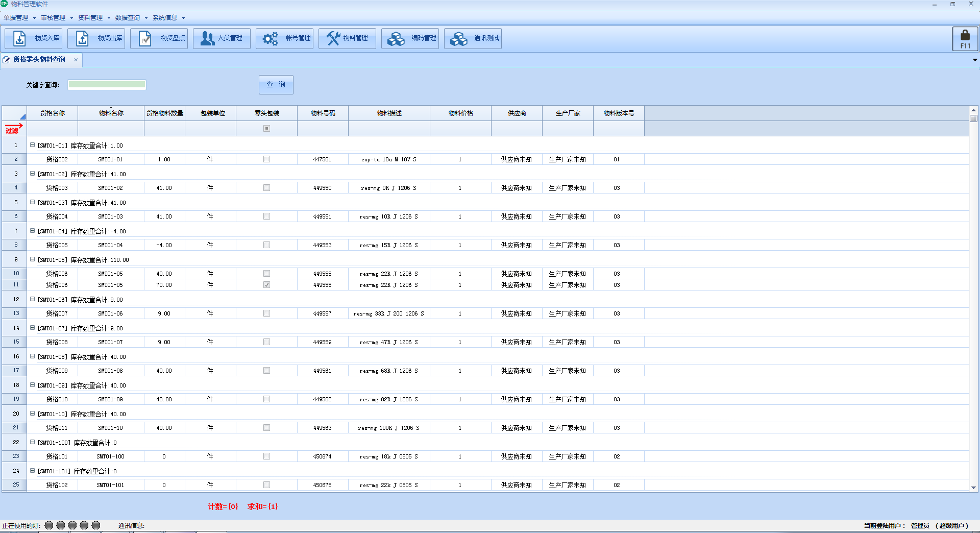Image resolution: width=980 pixels, height=533 pixels.
Task: Toggle the 零头包装 filter row checkbox
Action: click(266, 129)
